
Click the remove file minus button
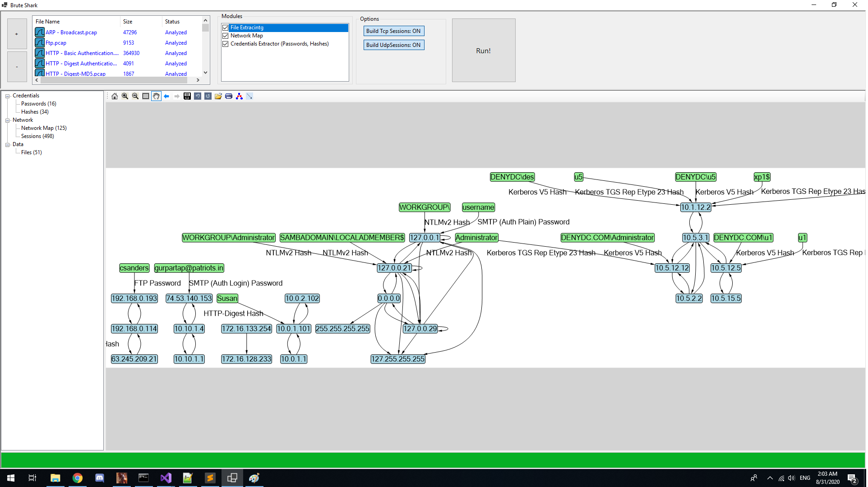click(x=17, y=67)
